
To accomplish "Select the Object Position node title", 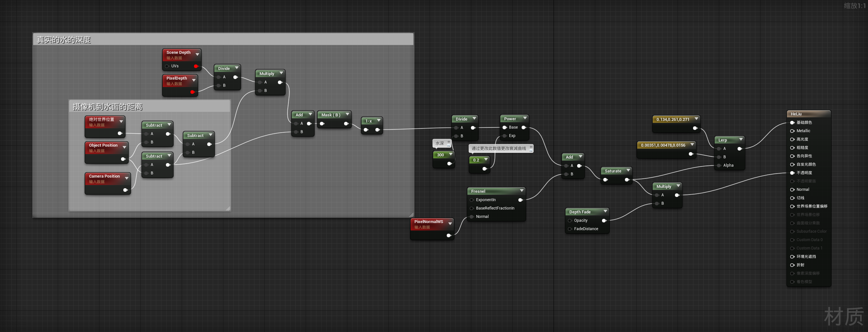I will [103, 145].
